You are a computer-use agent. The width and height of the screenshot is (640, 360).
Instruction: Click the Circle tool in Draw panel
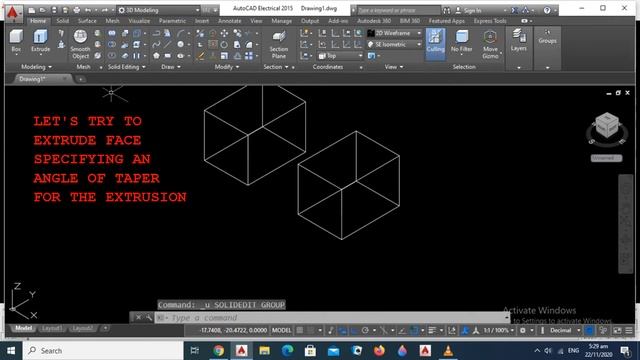[x=180, y=44]
